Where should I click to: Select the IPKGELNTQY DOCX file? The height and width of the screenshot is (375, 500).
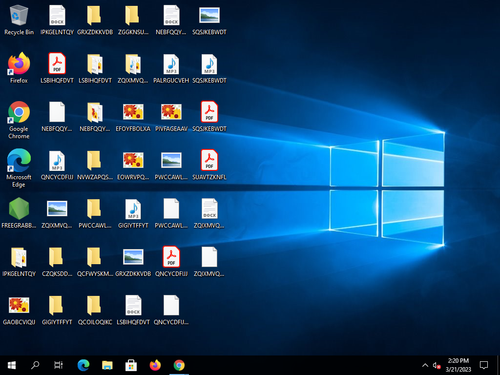coord(57,20)
